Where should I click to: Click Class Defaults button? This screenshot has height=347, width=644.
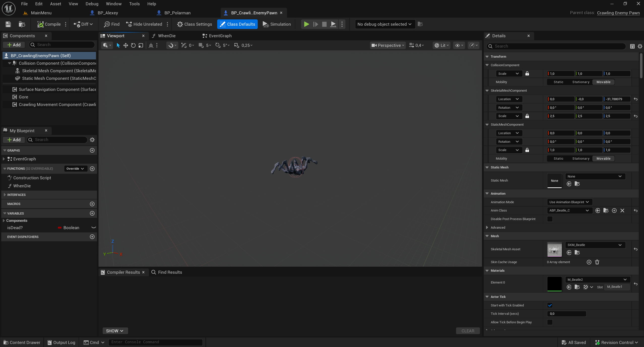(x=237, y=24)
